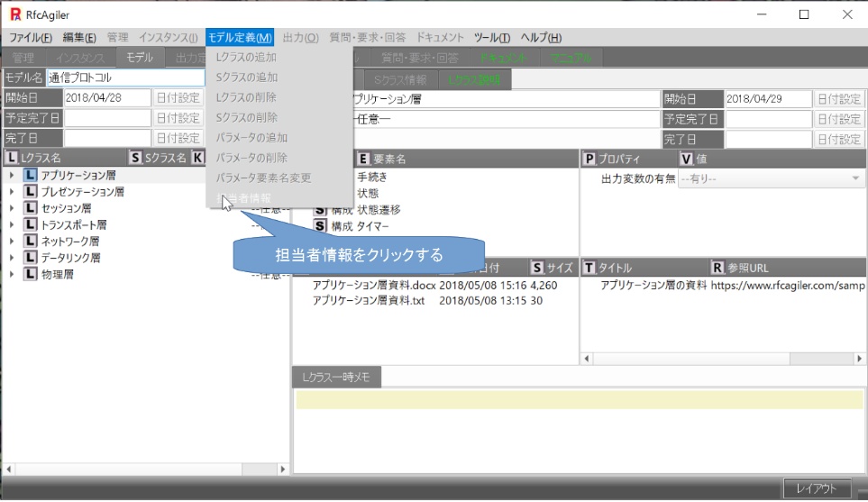The width and height of the screenshot is (868, 502).
Task: Click the P icon in プロパティ header
Action: pyautogui.click(x=589, y=159)
